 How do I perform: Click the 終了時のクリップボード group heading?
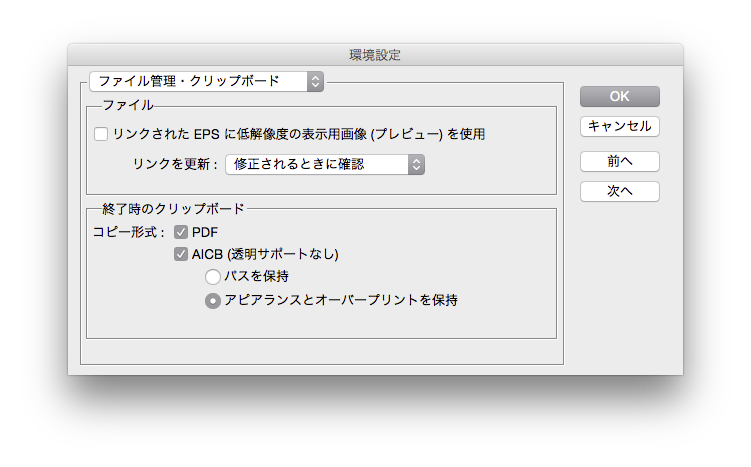coord(173,209)
